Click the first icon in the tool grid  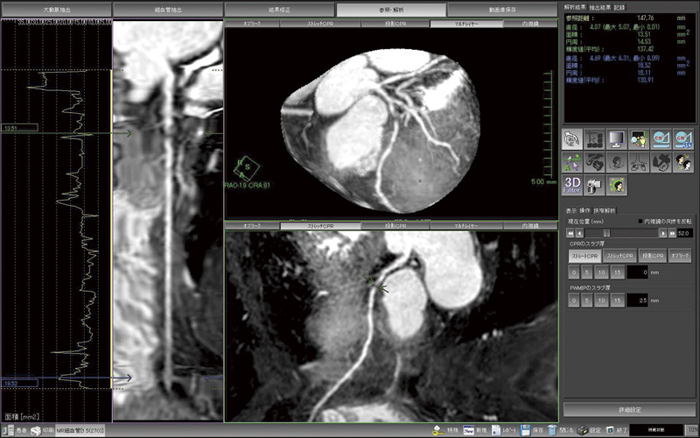[x=574, y=138]
